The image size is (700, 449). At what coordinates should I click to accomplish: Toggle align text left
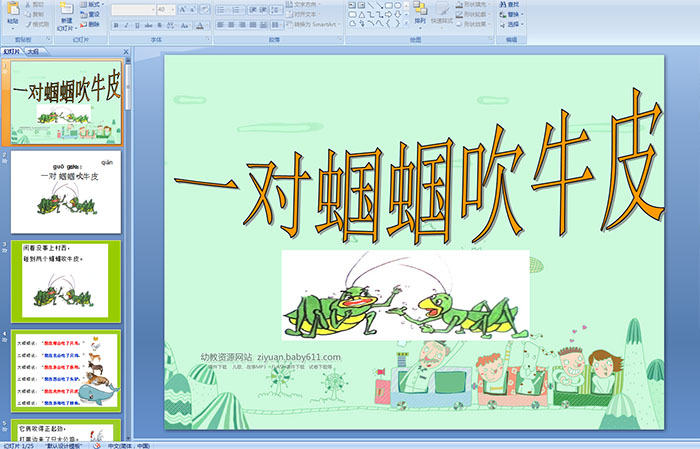(x=221, y=25)
